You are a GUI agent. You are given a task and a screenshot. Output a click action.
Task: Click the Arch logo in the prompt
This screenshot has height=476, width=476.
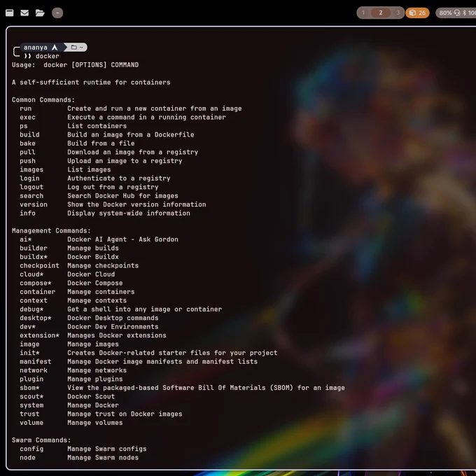[x=55, y=48]
